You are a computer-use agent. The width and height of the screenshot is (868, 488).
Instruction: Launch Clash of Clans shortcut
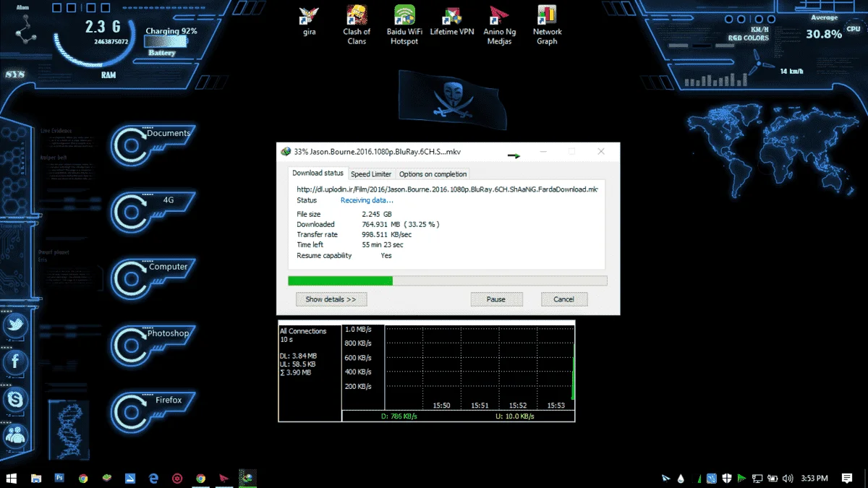click(x=356, y=25)
